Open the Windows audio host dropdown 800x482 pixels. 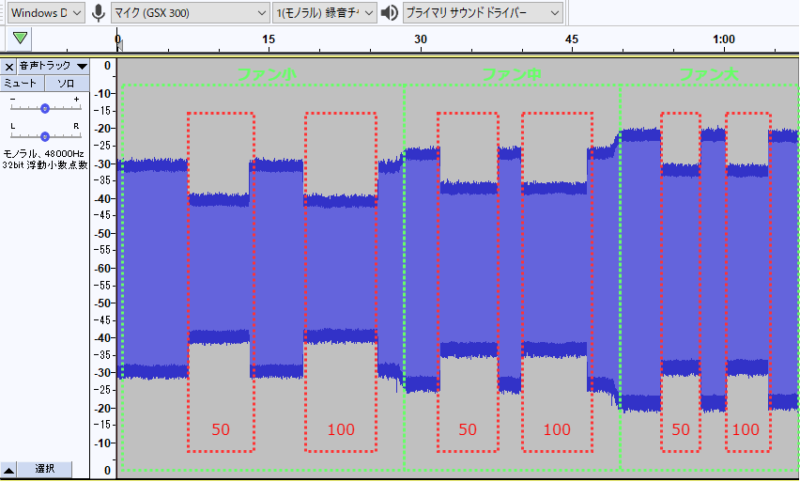pyautogui.click(x=46, y=13)
